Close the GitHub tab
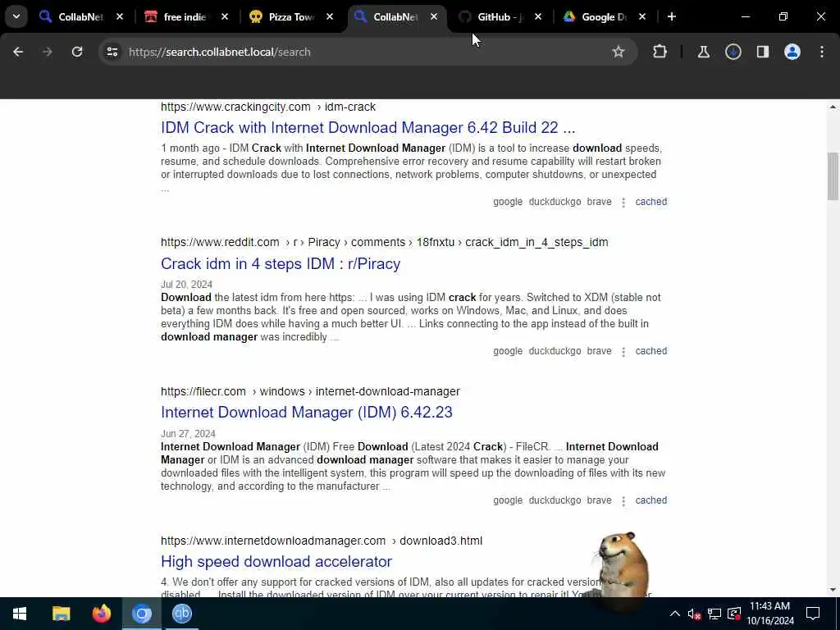Viewport: 840px width, 630px height. [x=538, y=16]
